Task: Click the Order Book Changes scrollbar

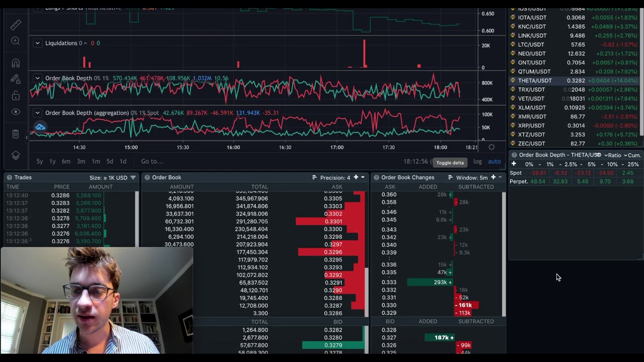Action: [504, 254]
